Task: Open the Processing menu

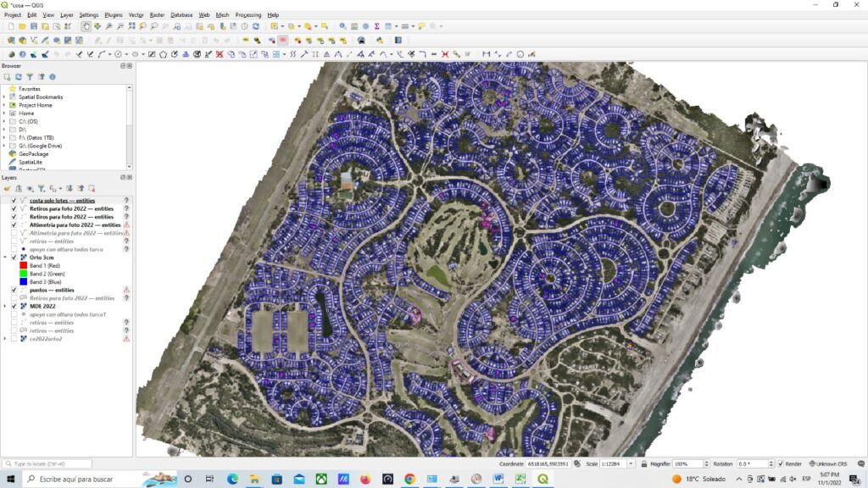Action: point(248,15)
